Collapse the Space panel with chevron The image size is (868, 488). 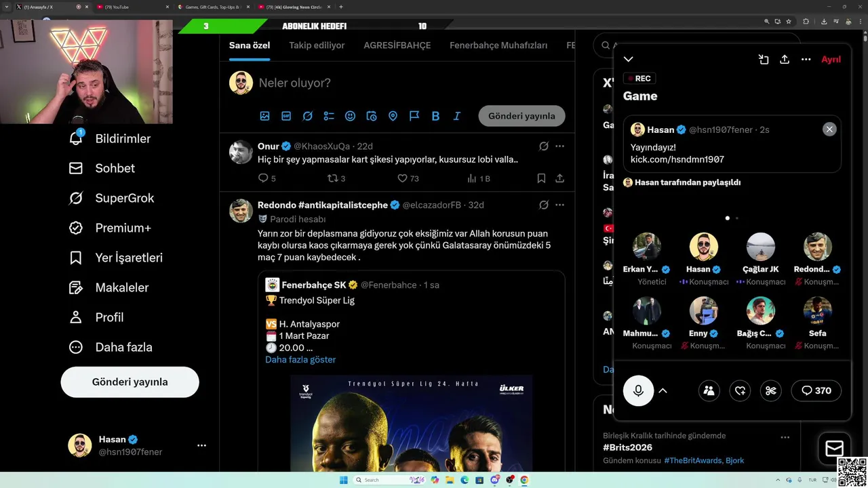point(628,59)
